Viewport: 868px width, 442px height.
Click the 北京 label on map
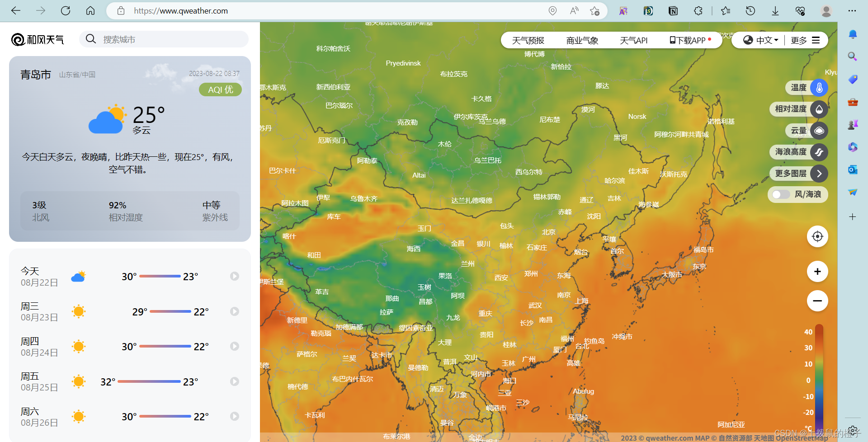(549, 232)
